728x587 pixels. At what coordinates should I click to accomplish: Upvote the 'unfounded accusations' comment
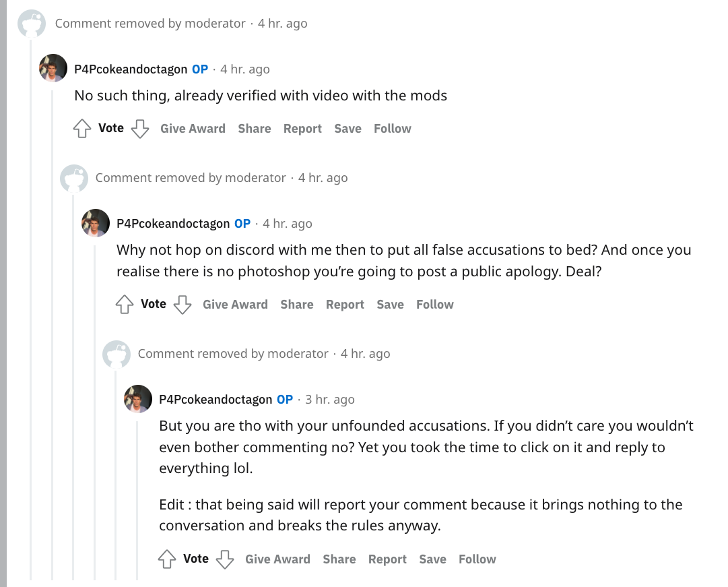pyautogui.click(x=166, y=559)
